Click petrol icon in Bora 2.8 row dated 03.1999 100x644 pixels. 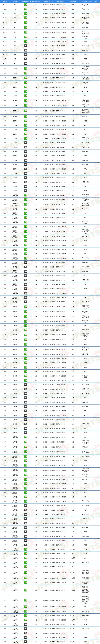tap(26, 139)
